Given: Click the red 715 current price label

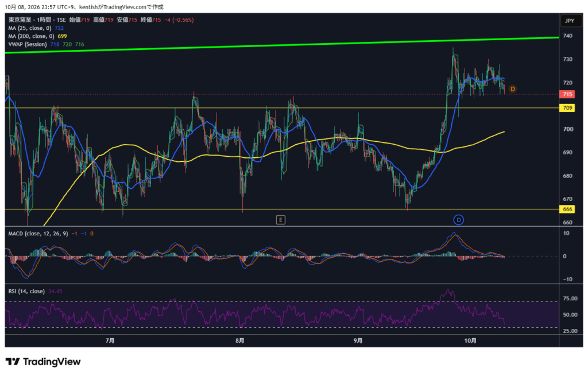Looking at the screenshot, I should click(x=567, y=94).
